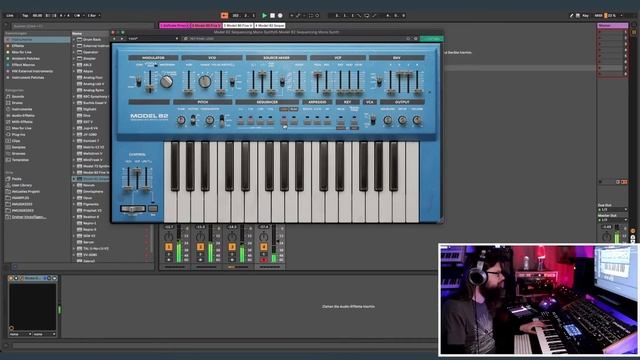Toggle track 1 activator in mixer
Screen dimensions: 640x360
pyautogui.click(x=169, y=247)
